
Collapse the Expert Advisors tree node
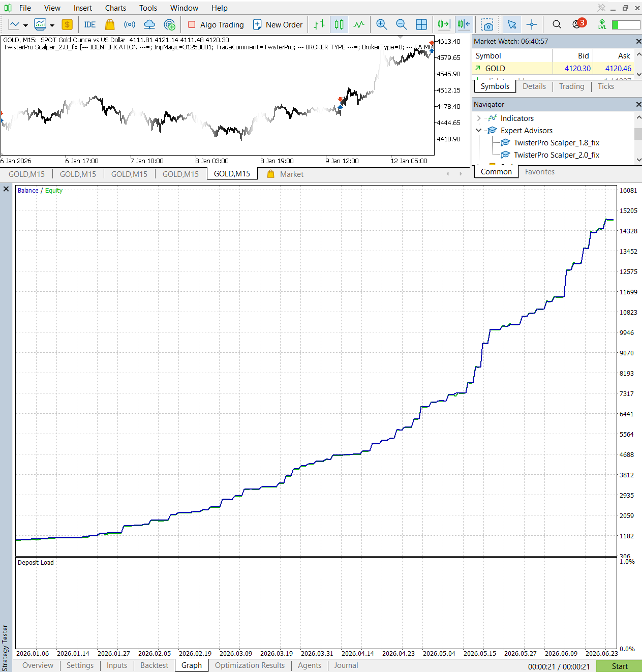click(478, 130)
